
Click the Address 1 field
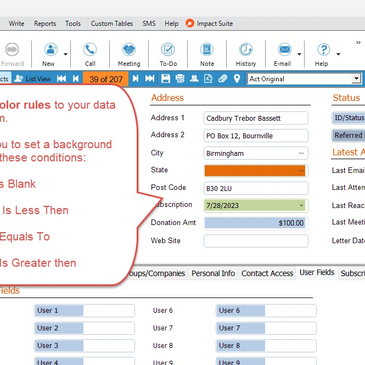(x=256, y=118)
